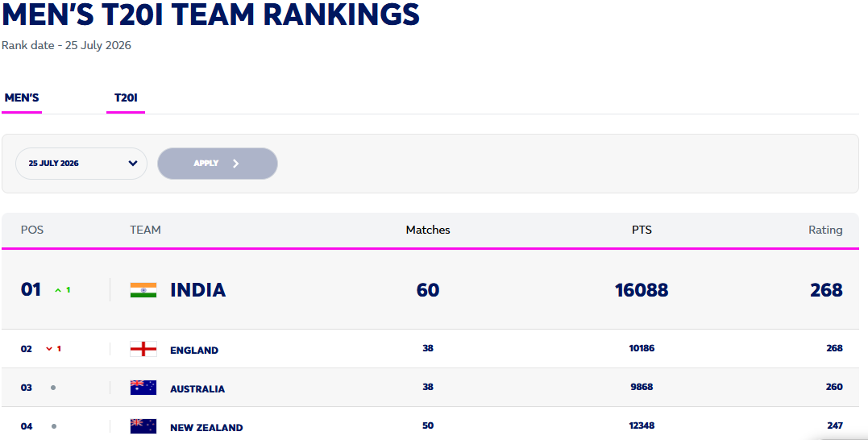Switch to the MEN'S tab
868x440 pixels.
(x=22, y=98)
